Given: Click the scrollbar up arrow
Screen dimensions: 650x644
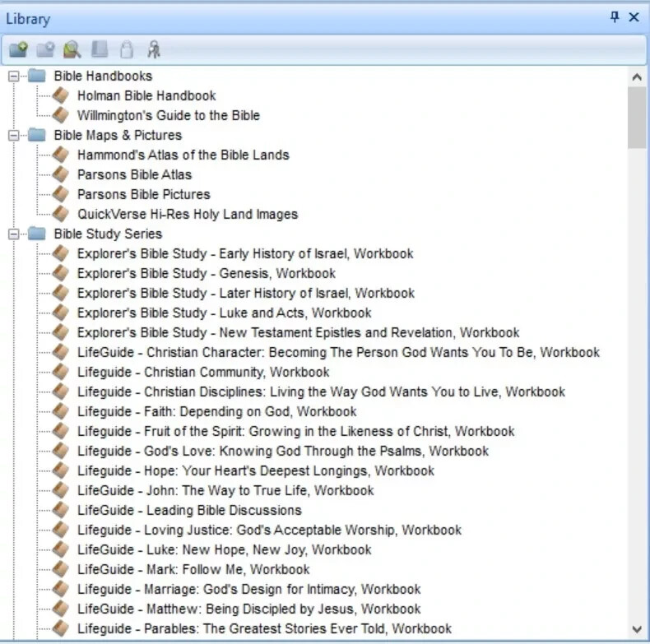Looking at the screenshot, I should pos(637,77).
